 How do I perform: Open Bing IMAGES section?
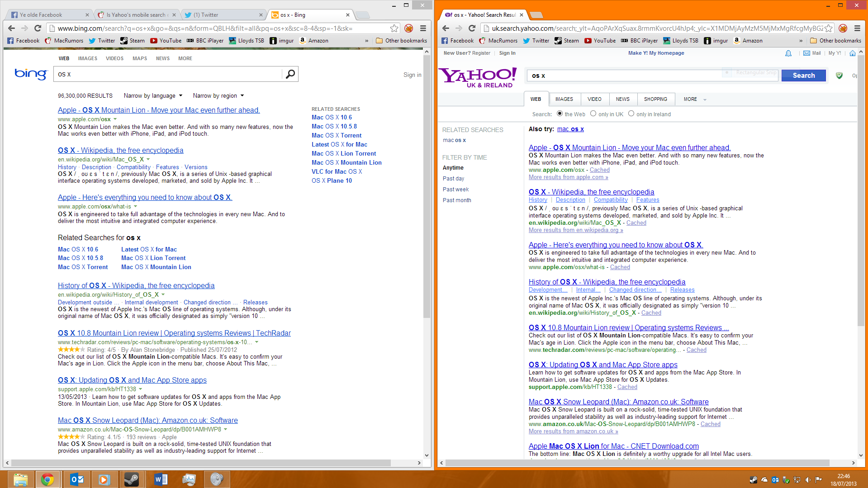click(88, 58)
